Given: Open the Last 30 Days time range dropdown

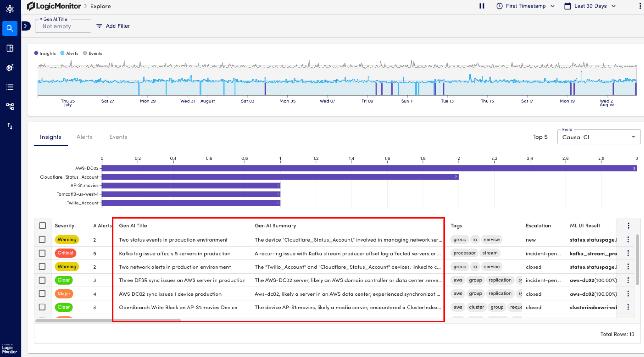Looking at the screenshot, I should tap(590, 6).
